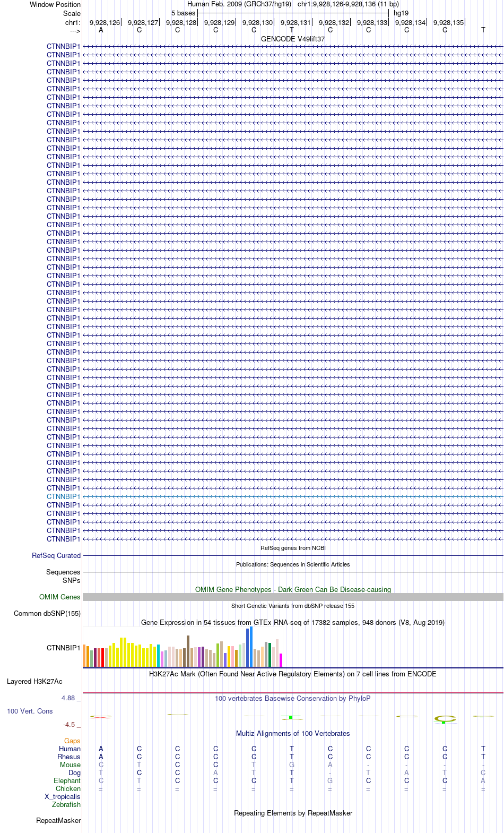The image size is (504, 833).
Task: Click the RepeatMasker track label
Action: tap(58, 820)
